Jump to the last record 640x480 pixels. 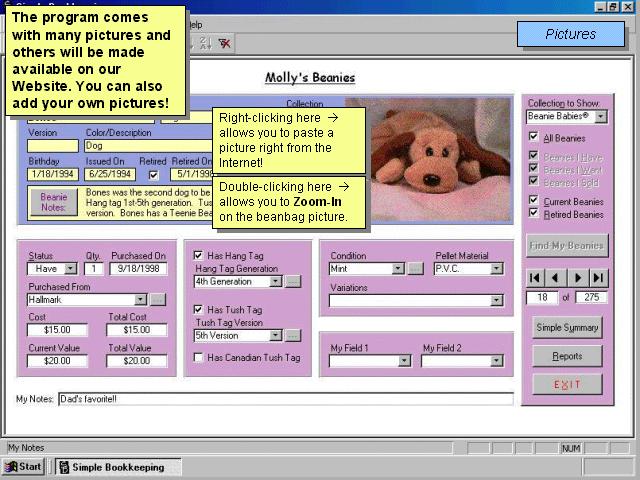click(598, 277)
